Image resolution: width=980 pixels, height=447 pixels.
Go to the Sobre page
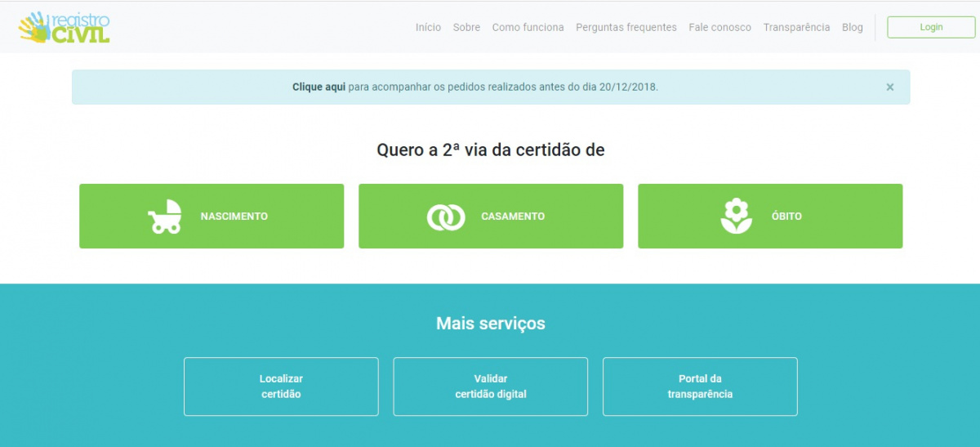(x=466, y=27)
